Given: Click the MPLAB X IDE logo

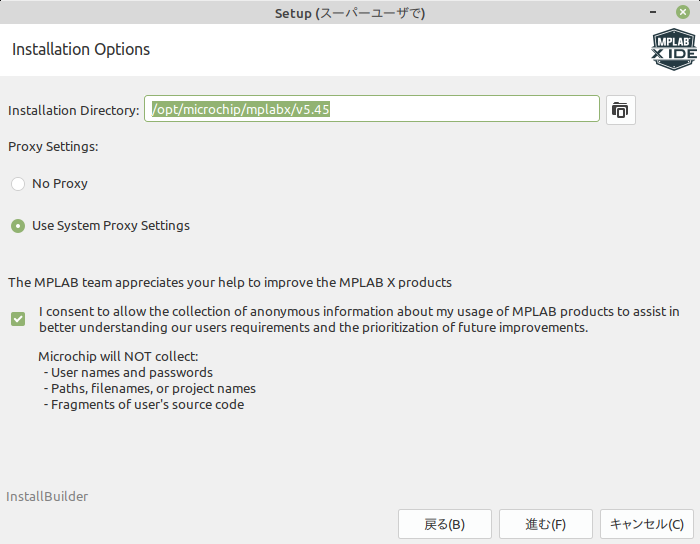Looking at the screenshot, I should click(x=674, y=50).
